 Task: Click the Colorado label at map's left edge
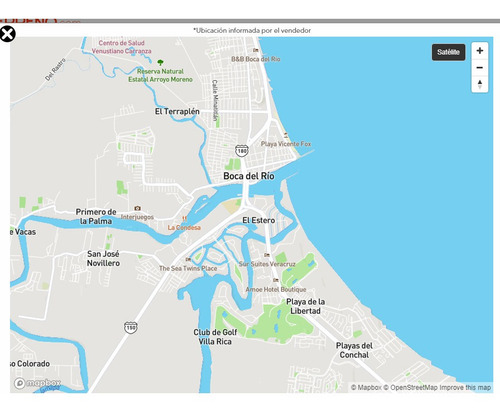tap(30, 364)
